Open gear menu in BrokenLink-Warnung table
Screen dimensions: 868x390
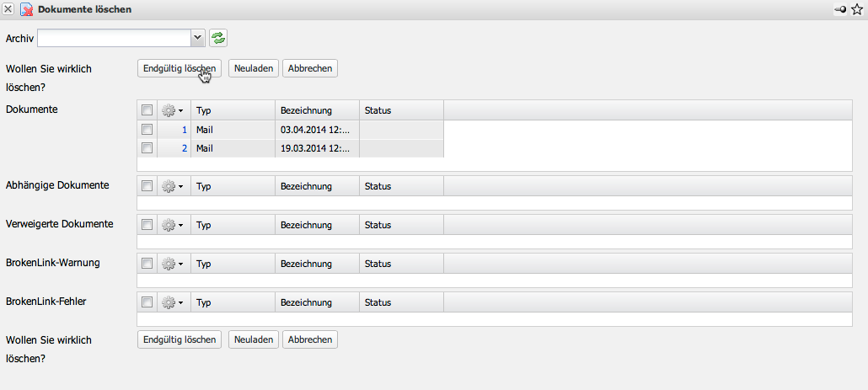(x=173, y=264)
